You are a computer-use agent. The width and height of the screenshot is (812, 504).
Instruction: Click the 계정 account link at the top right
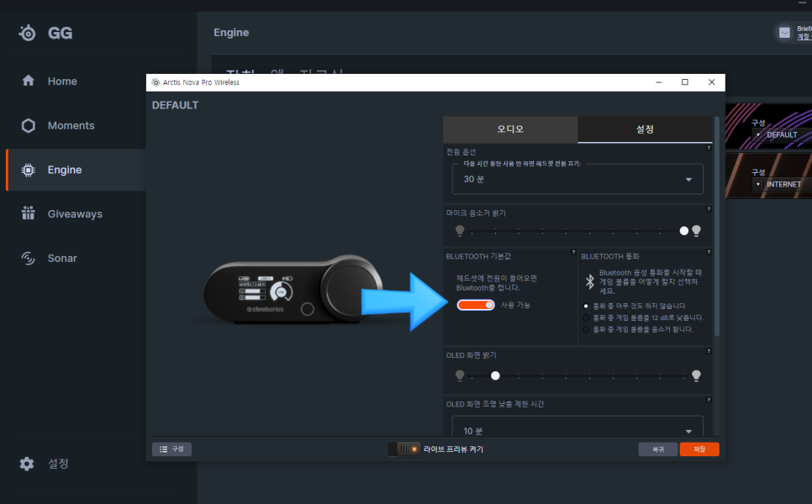(804, 37)
